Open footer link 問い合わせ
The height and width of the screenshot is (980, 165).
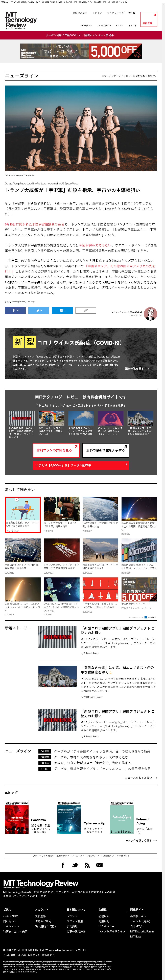click(x=10, y=921)
